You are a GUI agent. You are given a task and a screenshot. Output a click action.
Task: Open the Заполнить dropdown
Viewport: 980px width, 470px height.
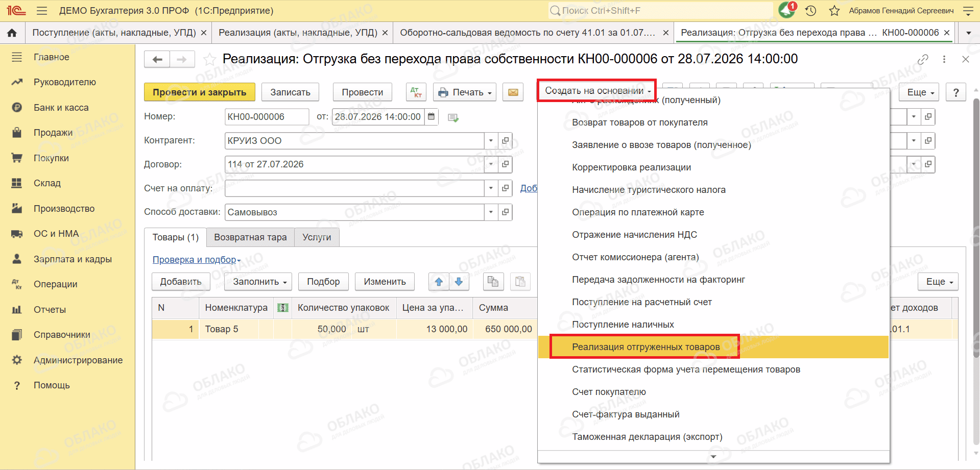[x=258, y=282]
